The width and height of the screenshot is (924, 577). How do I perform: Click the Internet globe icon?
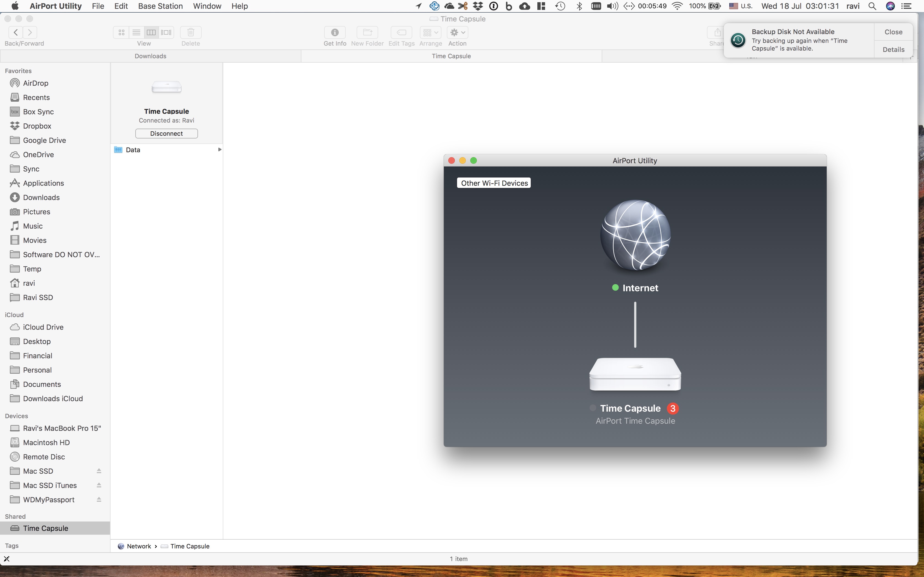click(x=635, y=235)
